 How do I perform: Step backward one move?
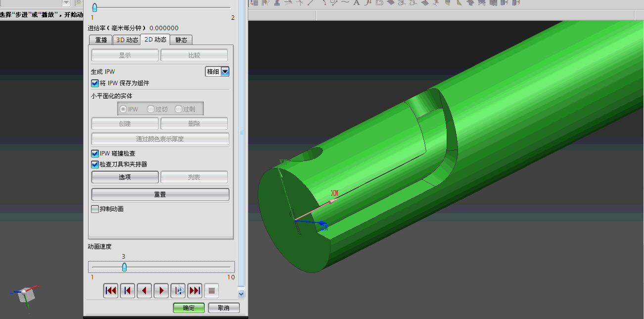[144, 291]
